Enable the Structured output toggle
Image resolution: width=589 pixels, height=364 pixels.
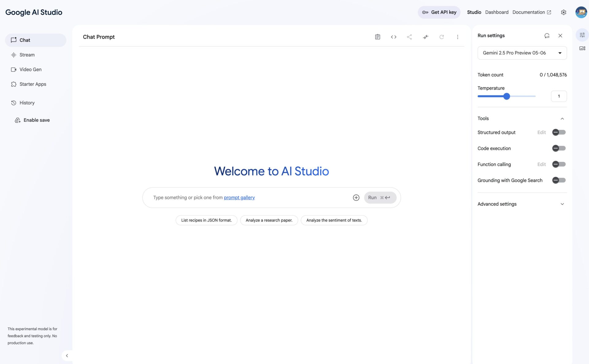point(559,132)
